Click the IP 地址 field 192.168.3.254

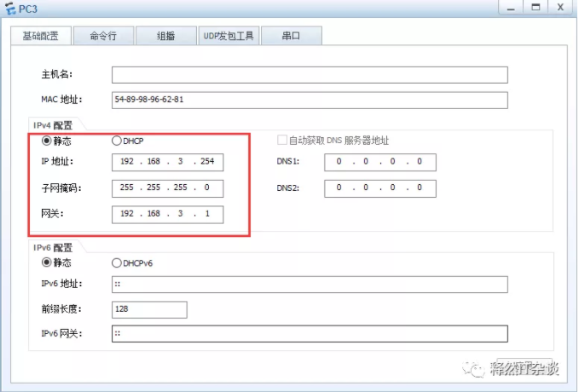168,163
